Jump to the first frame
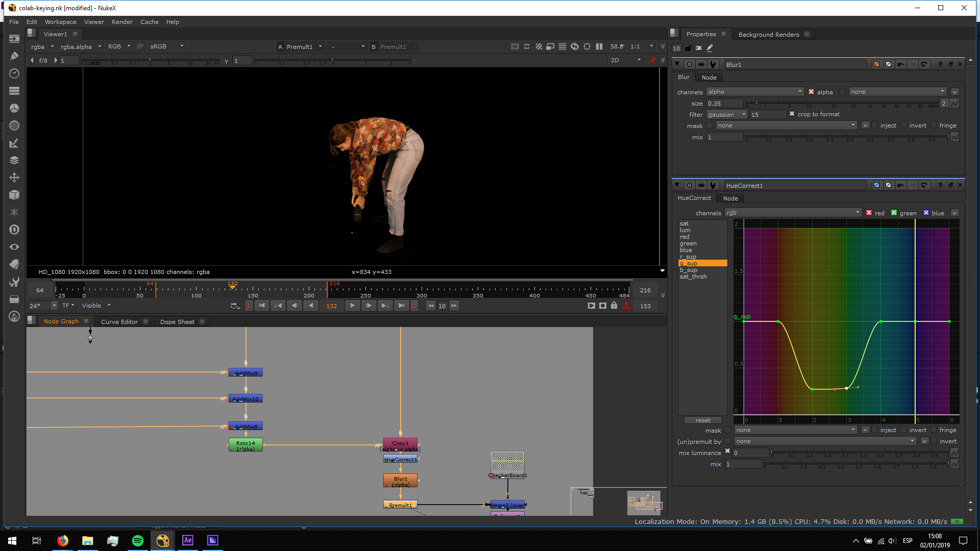The image size is (980, 551). (x=262, y=306)
